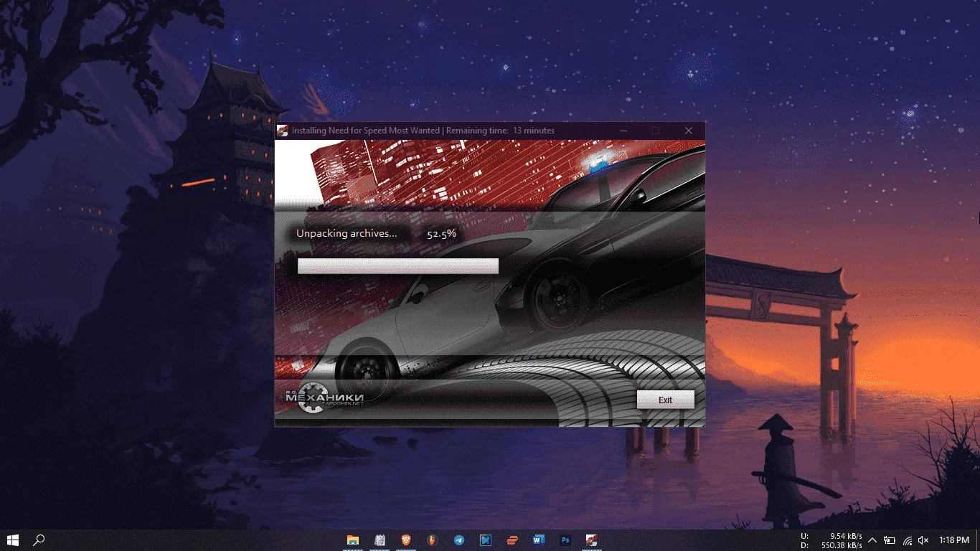This screenshot has width=980, height=551.
Task: Open the red striped app on the taskbar
Action: [512, 540]
